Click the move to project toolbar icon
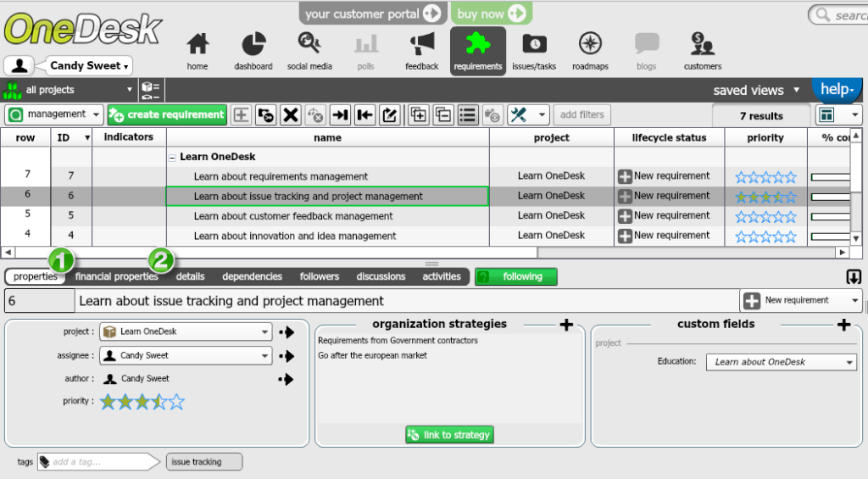 [x=265, y=114]
